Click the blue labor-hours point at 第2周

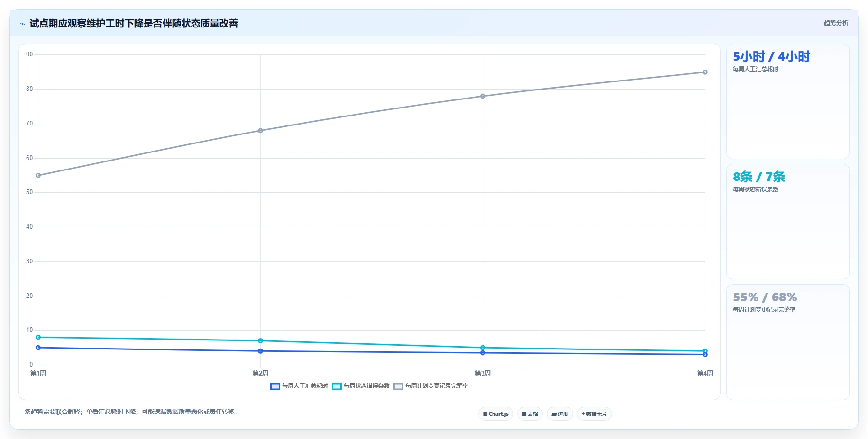(x=260, y=351)
